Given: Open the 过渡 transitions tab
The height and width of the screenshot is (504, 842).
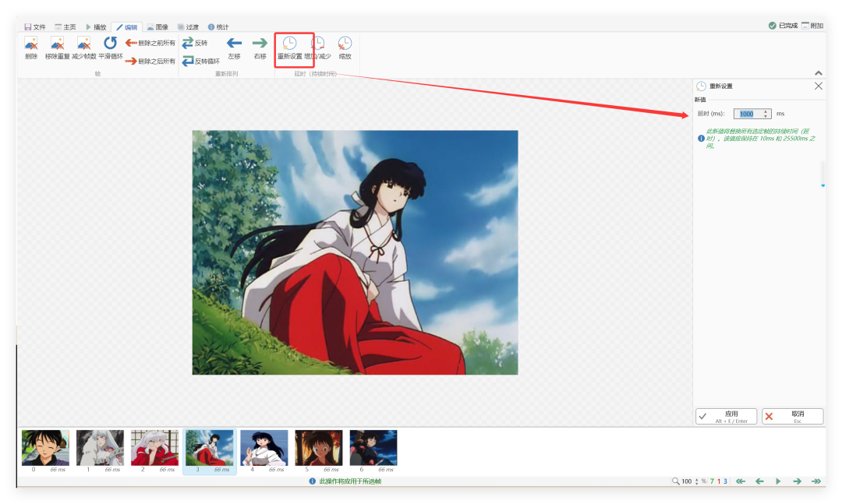Looking at the screenshot, I should pos(189,26).
